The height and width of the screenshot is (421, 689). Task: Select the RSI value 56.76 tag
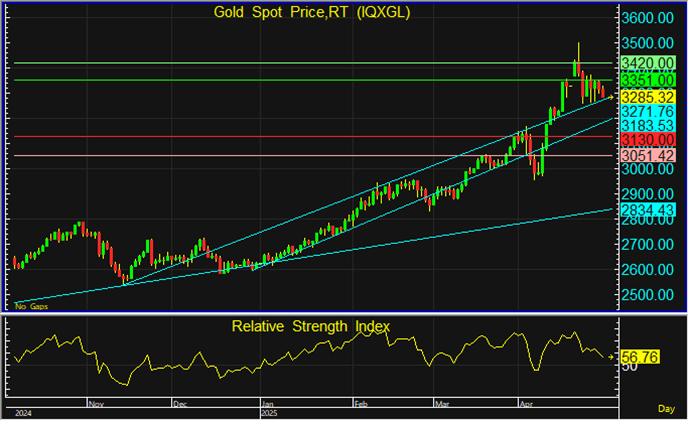[637, 357]
